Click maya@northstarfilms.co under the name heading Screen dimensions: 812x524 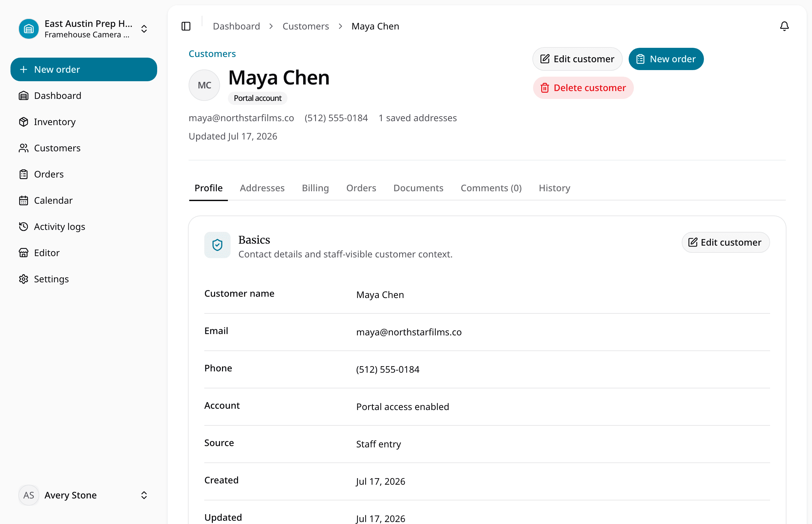(241, 118)
